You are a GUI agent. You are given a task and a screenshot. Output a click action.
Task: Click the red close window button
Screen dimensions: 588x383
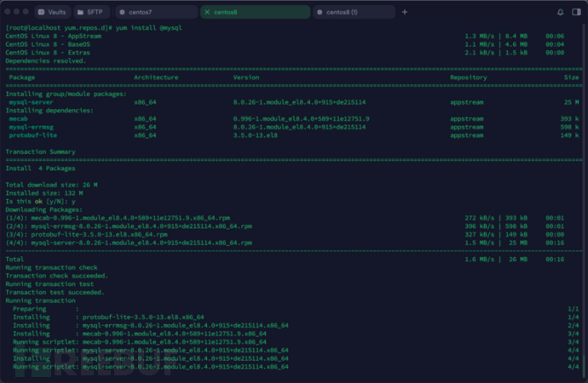tap(8, 13)
